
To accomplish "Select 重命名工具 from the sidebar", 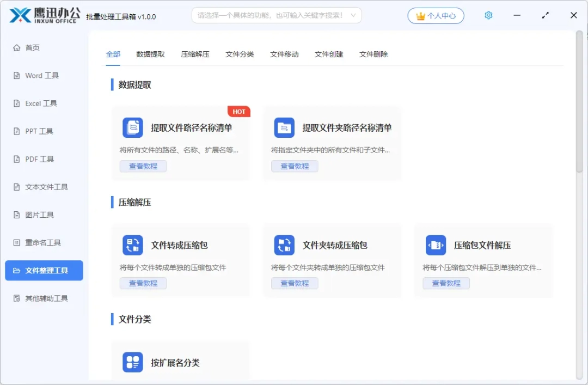I will [40, 242].
